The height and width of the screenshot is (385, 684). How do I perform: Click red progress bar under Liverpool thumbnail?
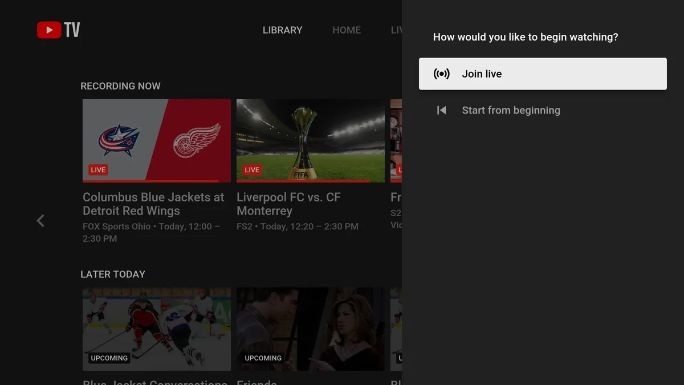[303, 181]
